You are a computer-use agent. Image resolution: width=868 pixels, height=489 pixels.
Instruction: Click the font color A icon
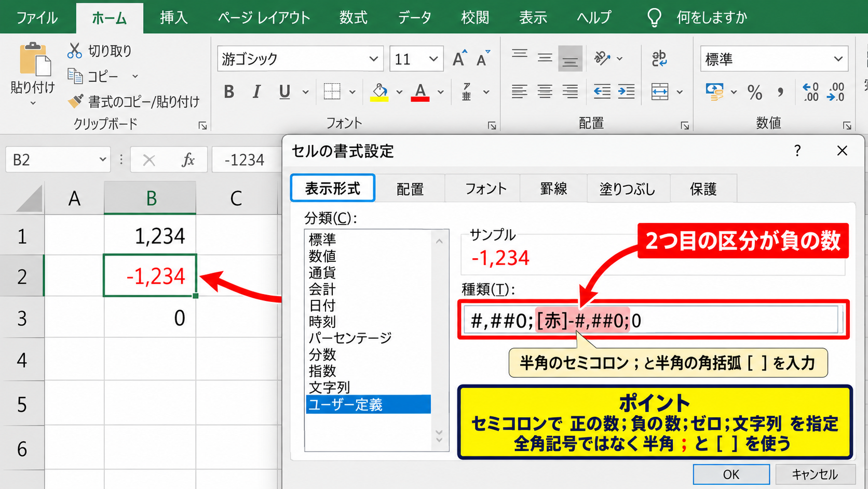(x=421, y=92)
